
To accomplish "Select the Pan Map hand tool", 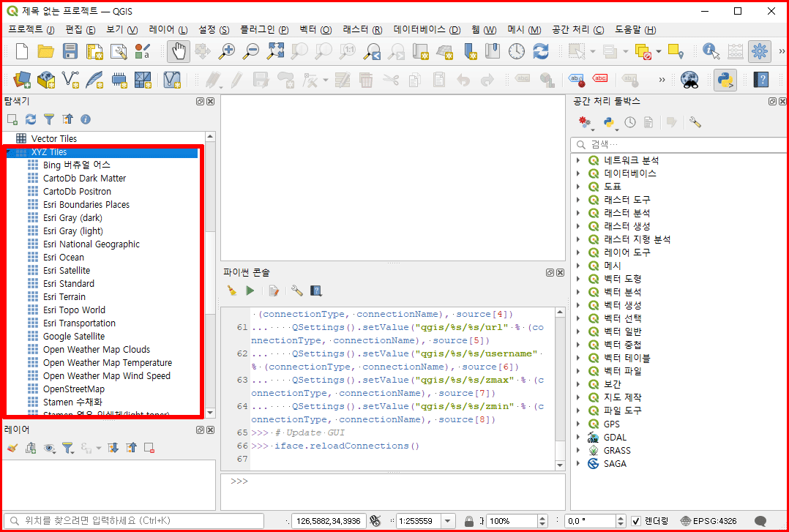I will pos(179,51).
